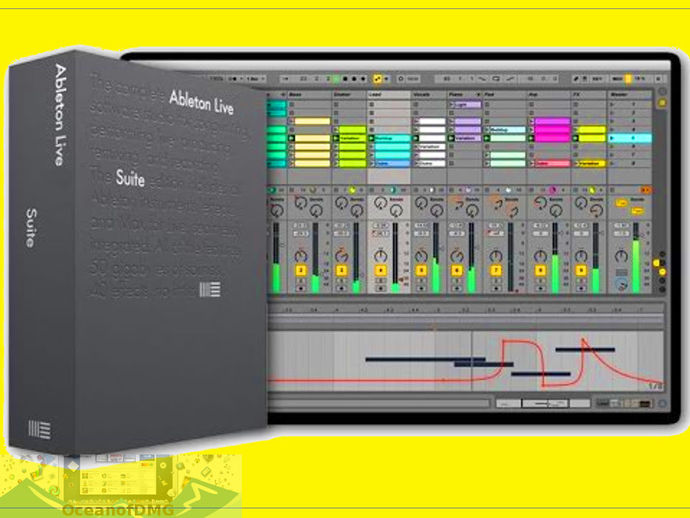Mute Arp with its yellow track activator
690x518 pixels.
(x=540, y=270)
